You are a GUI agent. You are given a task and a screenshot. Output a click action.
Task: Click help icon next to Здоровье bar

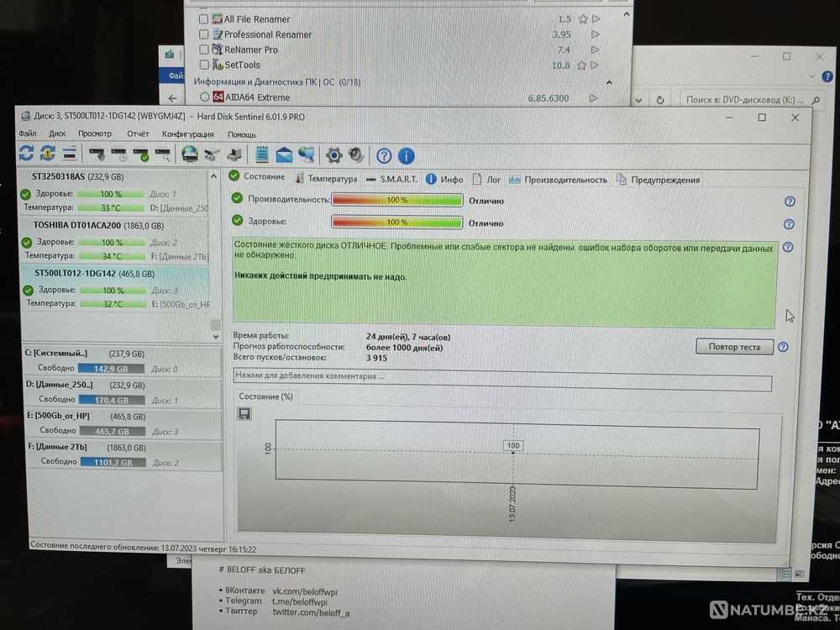coord(789,224)
